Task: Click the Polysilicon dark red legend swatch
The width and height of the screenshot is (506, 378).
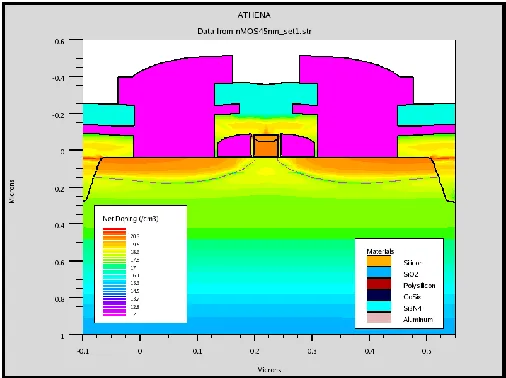Action: [379, 284]
